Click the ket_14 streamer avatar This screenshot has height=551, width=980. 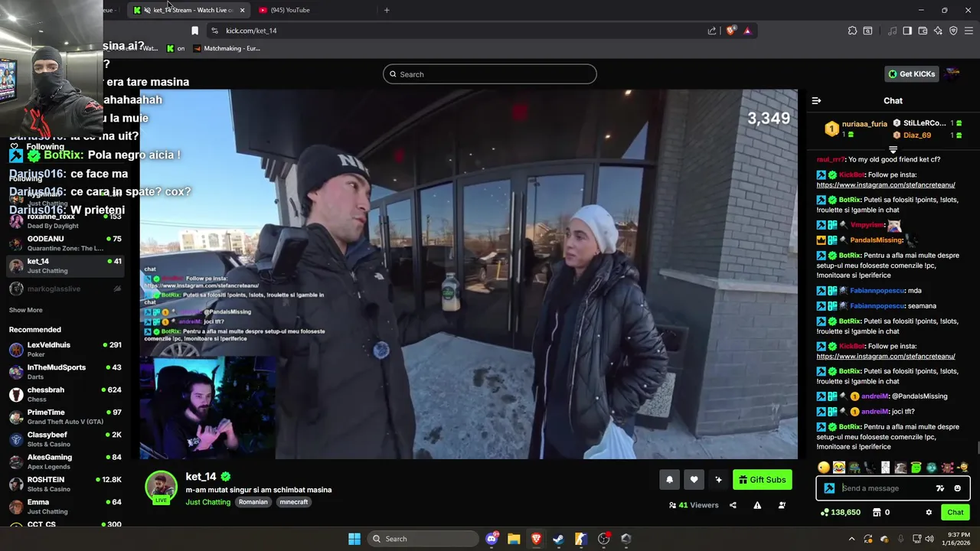[161, 488]
